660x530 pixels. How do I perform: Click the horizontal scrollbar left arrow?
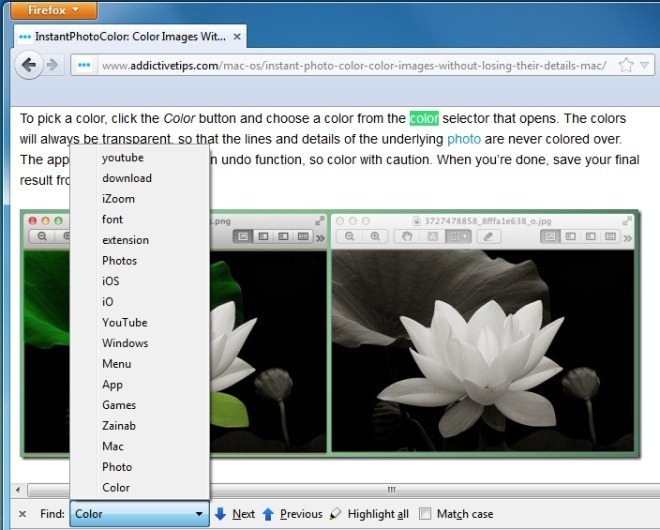pos(18,490)
